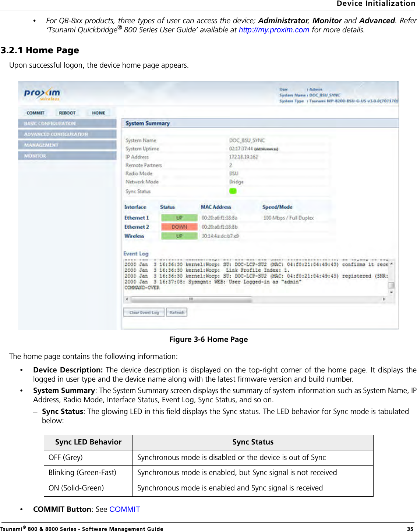Click event log scroll left arrow
The width and height of the screenshot is (417, 532).
pyautogui.click(x=127, y=299)
